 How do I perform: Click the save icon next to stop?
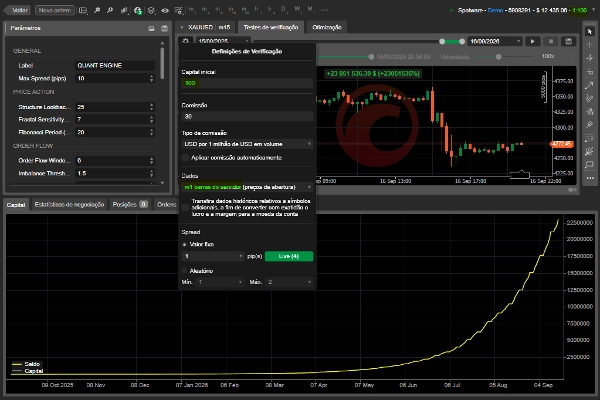point(569,41)
